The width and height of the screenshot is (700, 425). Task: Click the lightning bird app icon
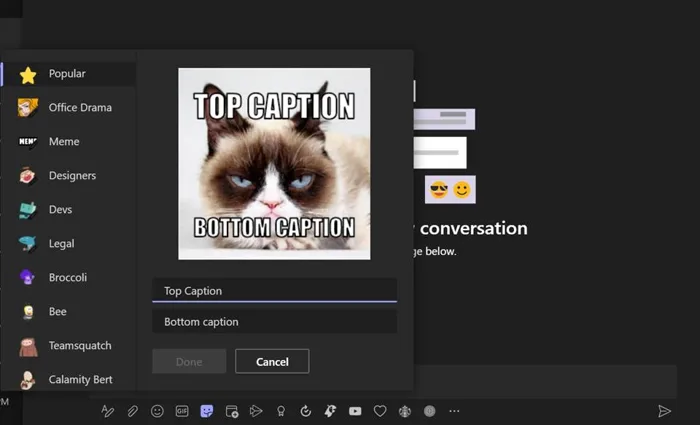tap(330, 411)
